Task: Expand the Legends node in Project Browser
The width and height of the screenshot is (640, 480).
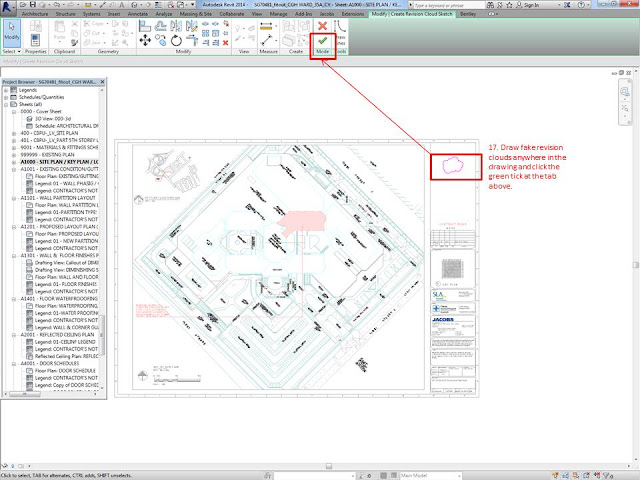Action: tap(6, 90)
